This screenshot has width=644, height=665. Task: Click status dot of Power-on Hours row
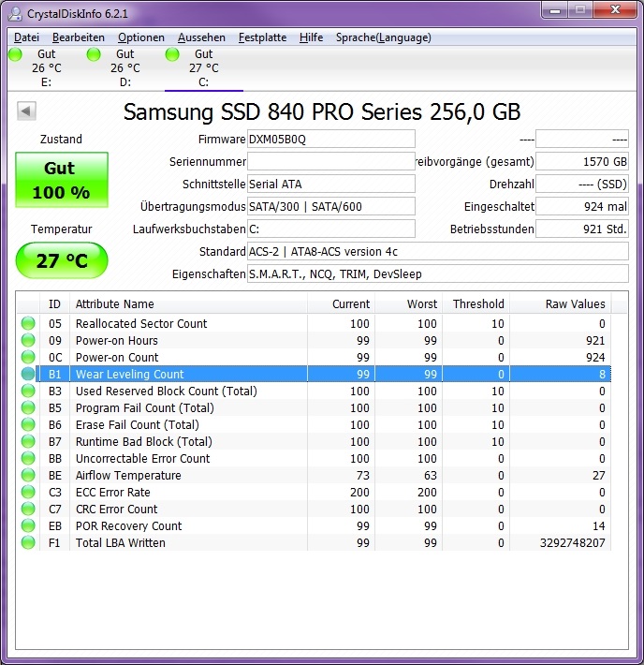[x=28, y=340]
